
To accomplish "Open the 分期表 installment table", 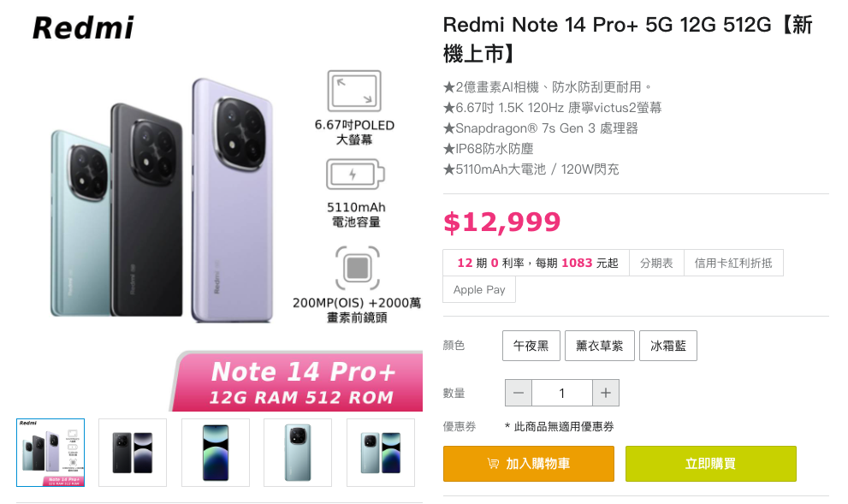I will coord(656,263).
